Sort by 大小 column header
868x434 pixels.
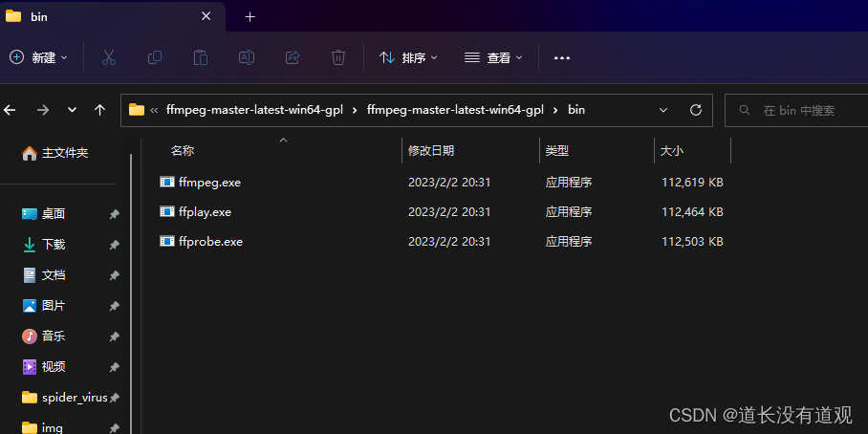671,151
